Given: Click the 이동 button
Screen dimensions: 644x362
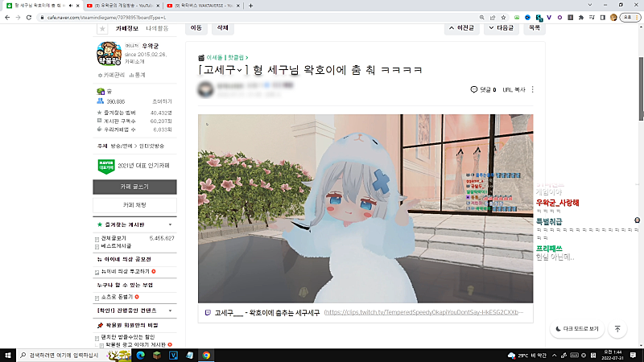Looking at the screenshot, I should [196, 27].
